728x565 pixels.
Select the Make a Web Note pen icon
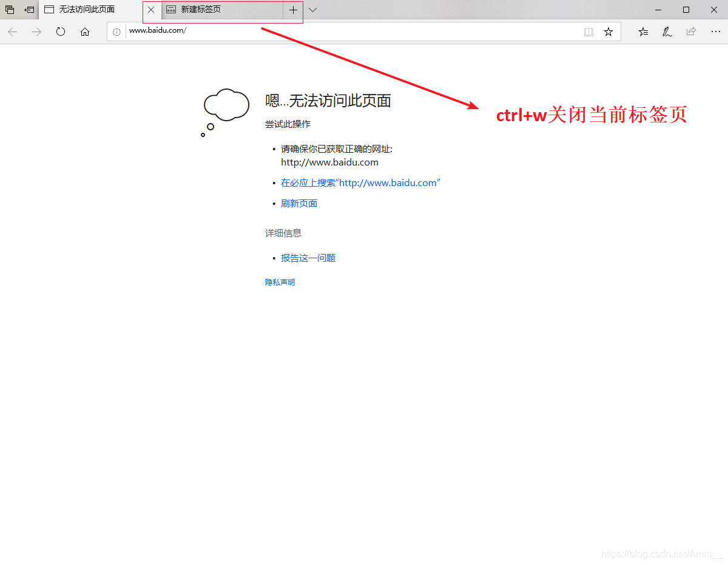[667, 32]
